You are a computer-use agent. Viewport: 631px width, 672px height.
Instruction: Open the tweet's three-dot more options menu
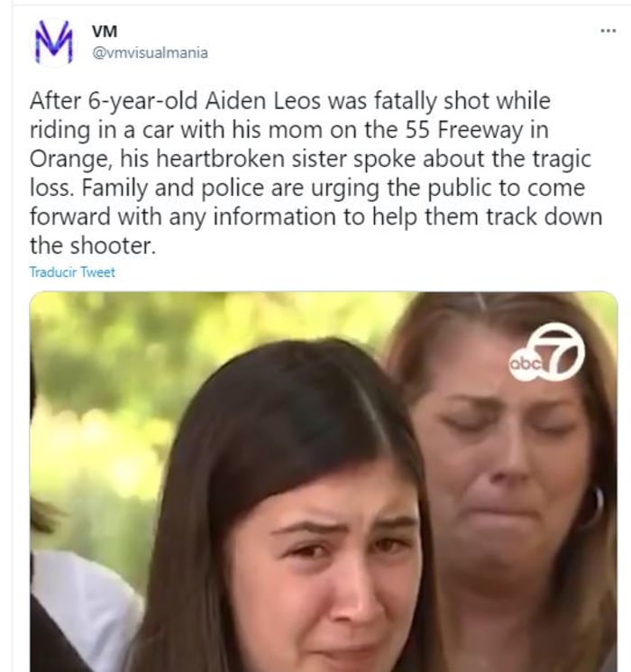[608, 31]
